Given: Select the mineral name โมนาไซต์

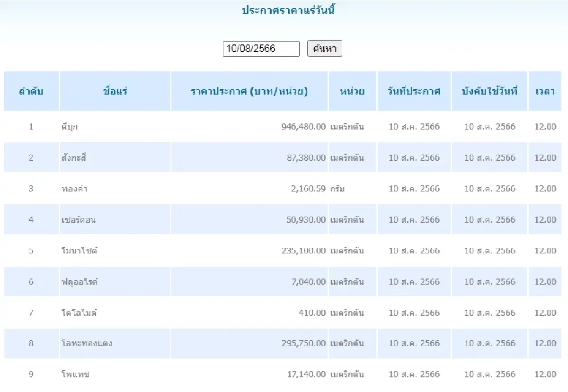Looking at the screenshot, I should click(80, 251).
